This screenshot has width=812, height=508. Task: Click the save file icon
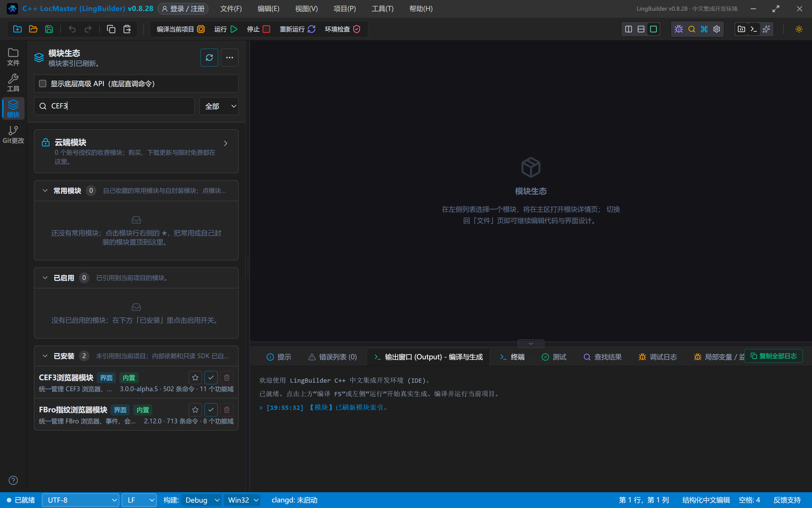[49, 29]
